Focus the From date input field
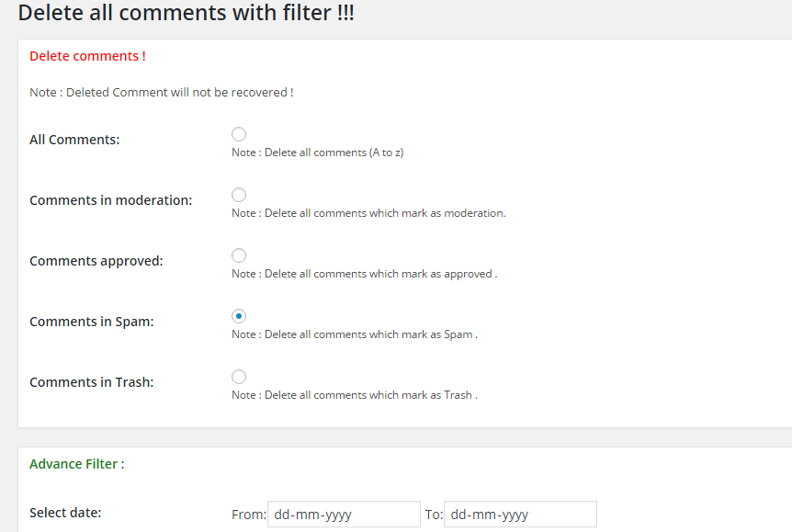The height and width of the screenshot is (532, 792). pos(343,515)
